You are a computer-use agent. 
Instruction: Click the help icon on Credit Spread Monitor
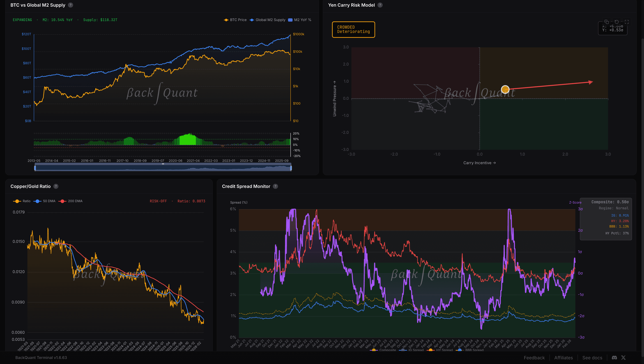click(x=275, y=186)
